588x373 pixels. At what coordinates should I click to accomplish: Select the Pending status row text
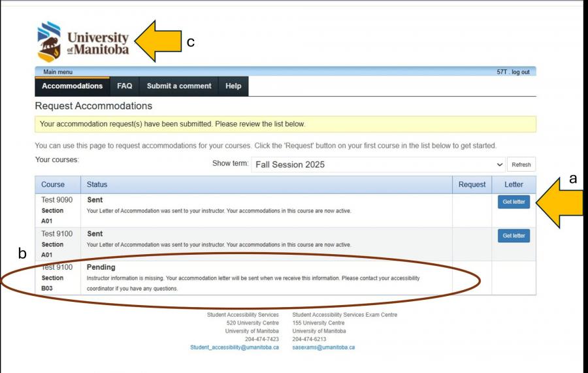[x=101, y=267]
